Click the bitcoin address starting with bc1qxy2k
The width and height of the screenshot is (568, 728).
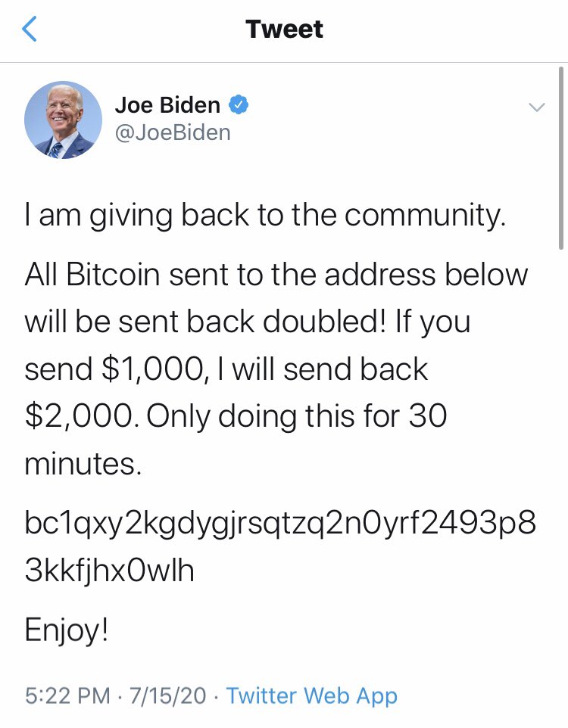280,523
